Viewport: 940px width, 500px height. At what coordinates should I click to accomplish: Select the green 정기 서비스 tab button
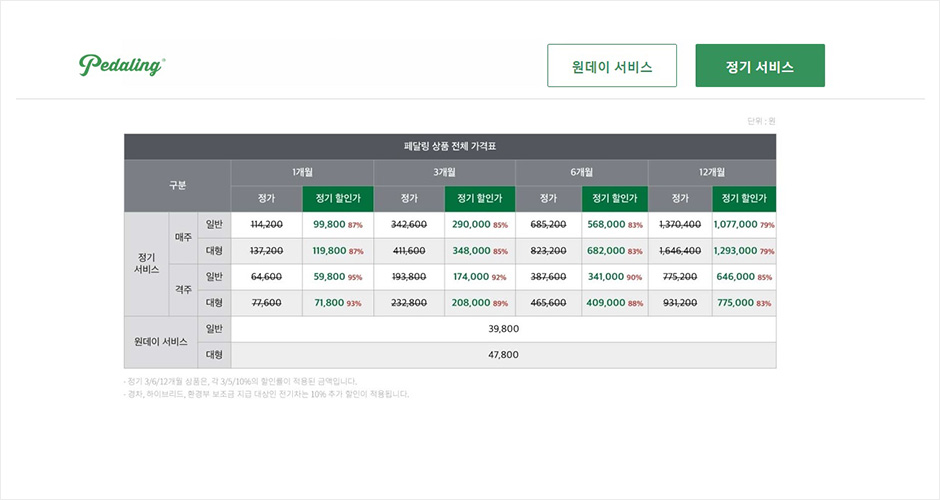tap(760, 66)
